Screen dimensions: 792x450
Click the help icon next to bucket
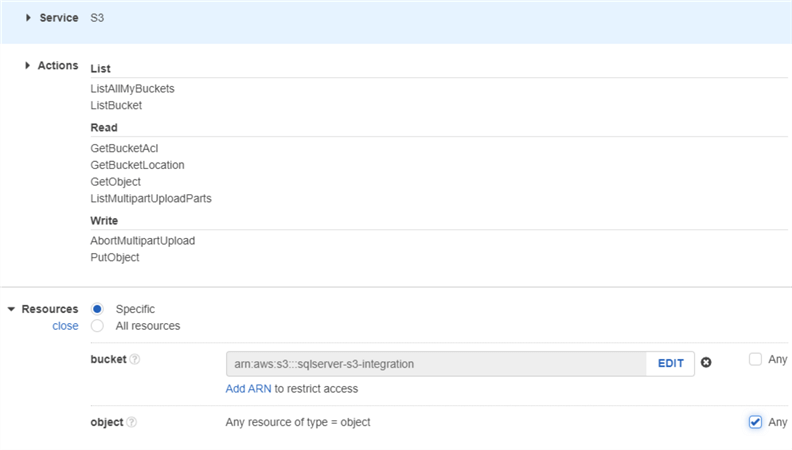[134, 359]
